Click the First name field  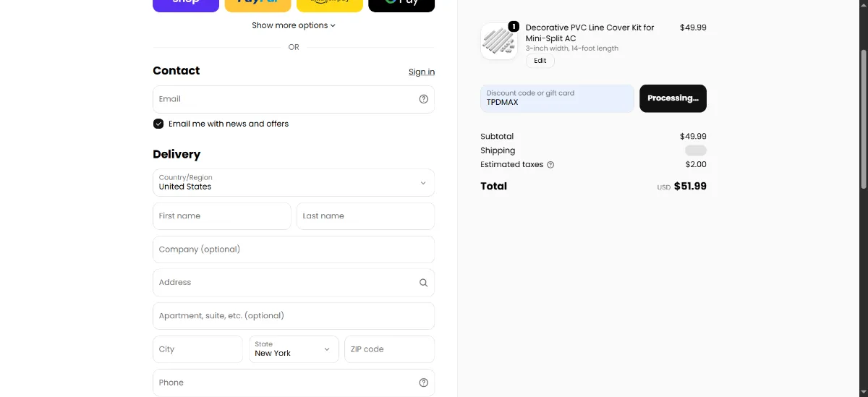click(222, 216)
